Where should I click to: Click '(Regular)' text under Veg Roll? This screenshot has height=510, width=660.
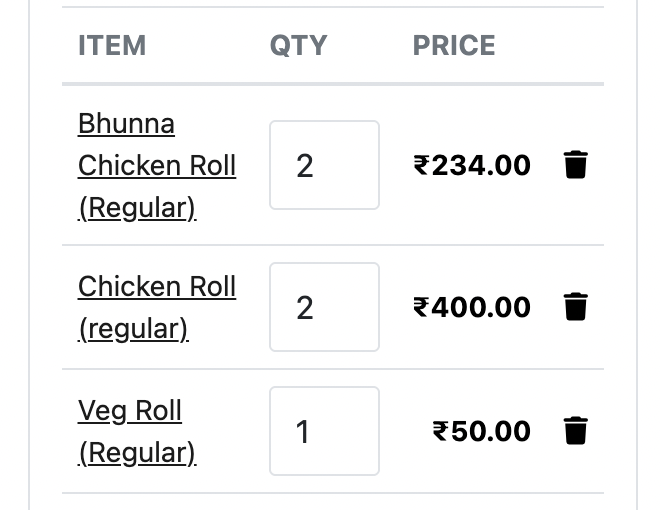137,453
